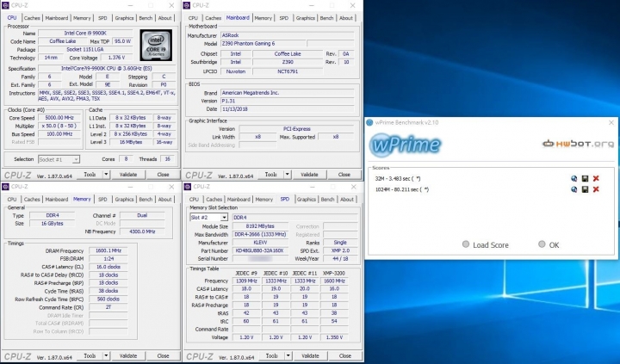Select the Load Score radio button
This screenshot has width=620, height=364.
point(466,244)
